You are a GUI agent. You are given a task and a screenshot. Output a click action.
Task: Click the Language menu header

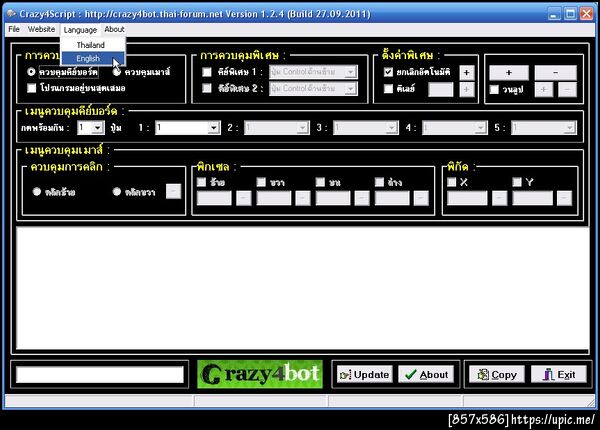pos(80,29)
